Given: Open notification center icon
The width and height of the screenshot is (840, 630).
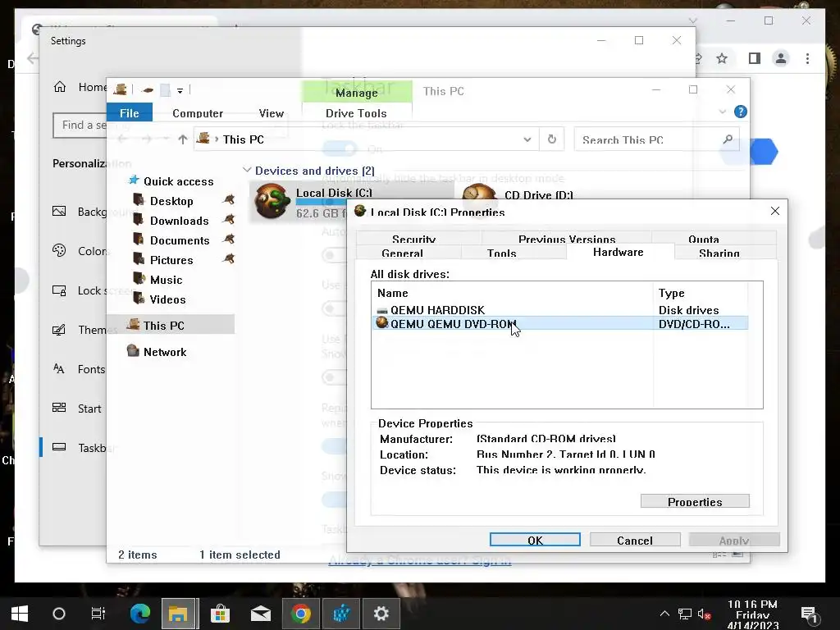Looking at the screenshot, I should 809,614.
